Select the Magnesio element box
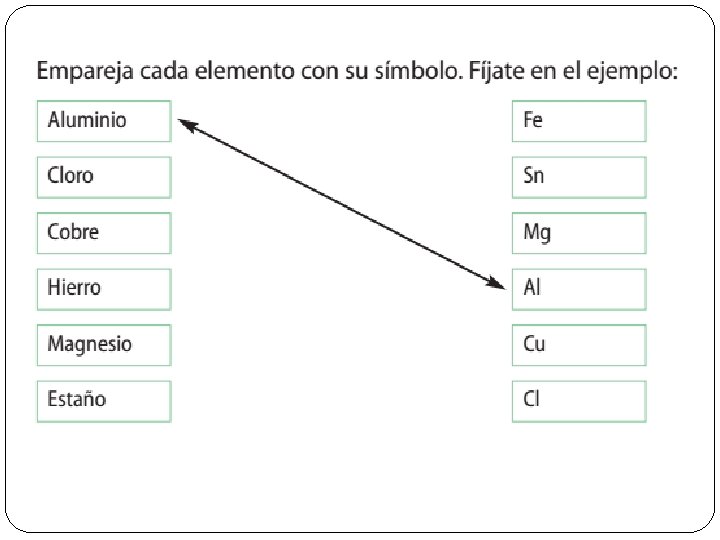720x540 pixels. click(x=103, y=345)
